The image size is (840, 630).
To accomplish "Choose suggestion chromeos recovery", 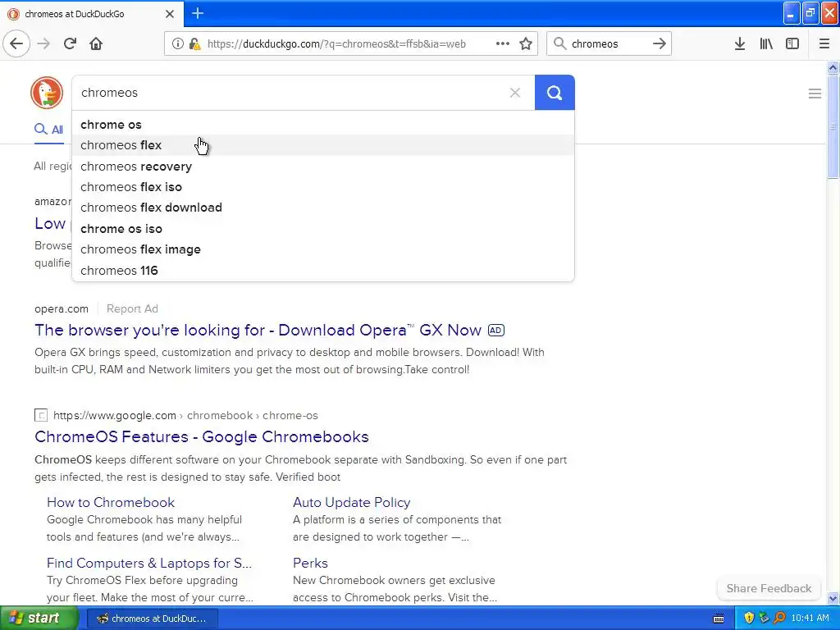I will pyautogui.click(x=323, y=166).
